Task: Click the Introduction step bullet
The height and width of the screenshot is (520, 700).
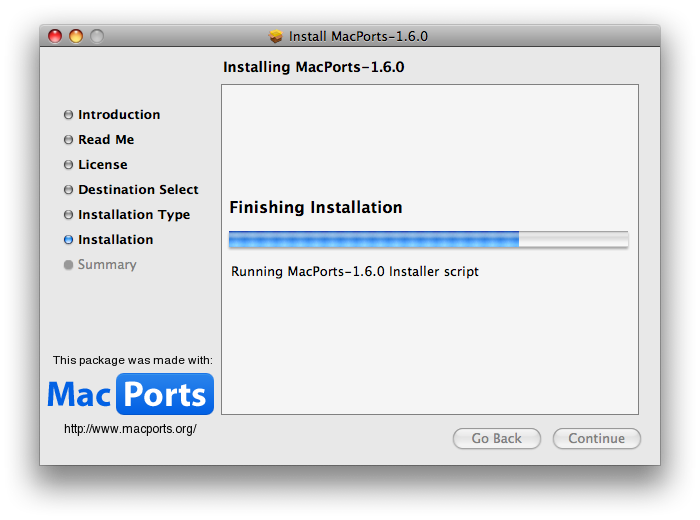Action: 68,115
